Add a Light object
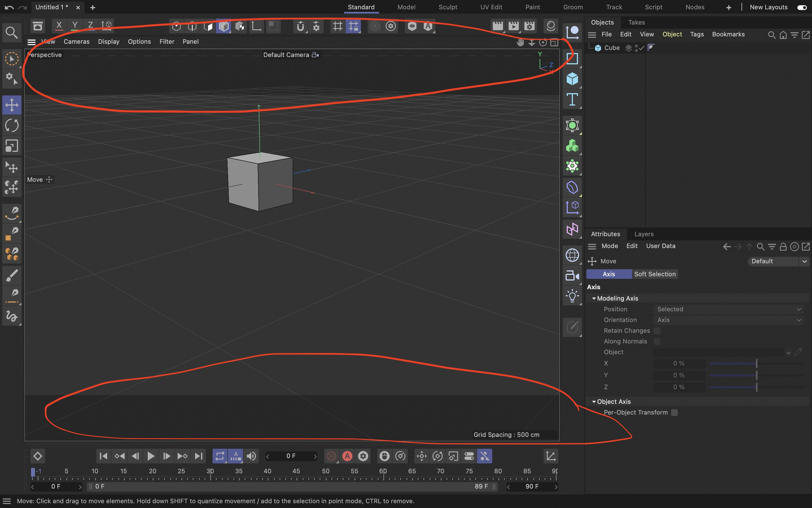 pyautogui.click(x=572, y=296)
